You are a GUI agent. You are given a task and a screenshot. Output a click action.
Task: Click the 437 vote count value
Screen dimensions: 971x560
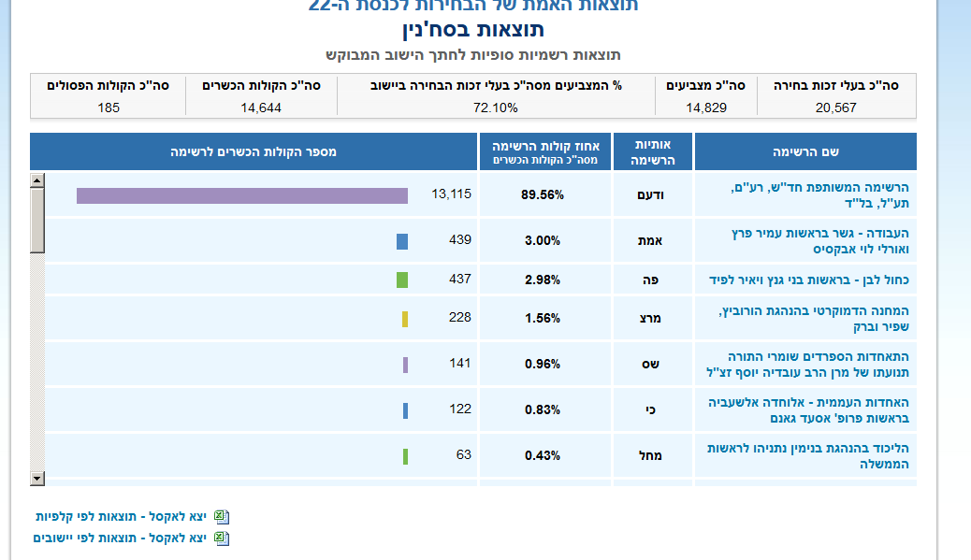[x=460, y=279]
